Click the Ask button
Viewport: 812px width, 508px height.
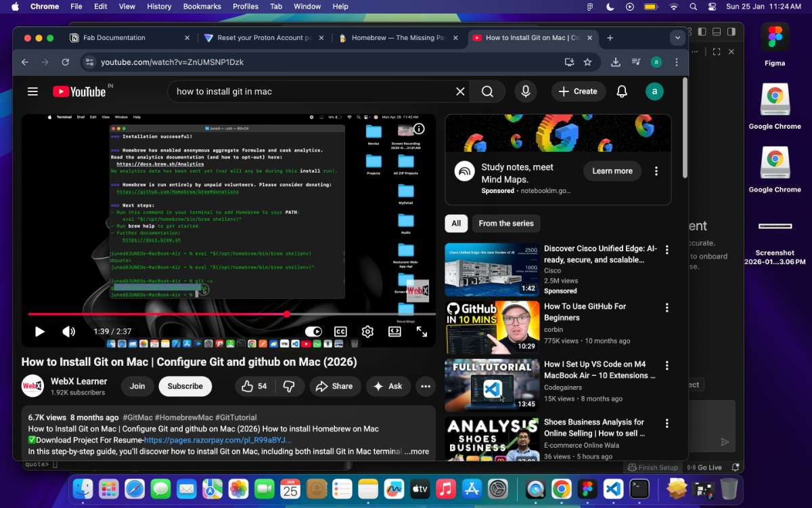pyautogui.click(x=388, y=386)
